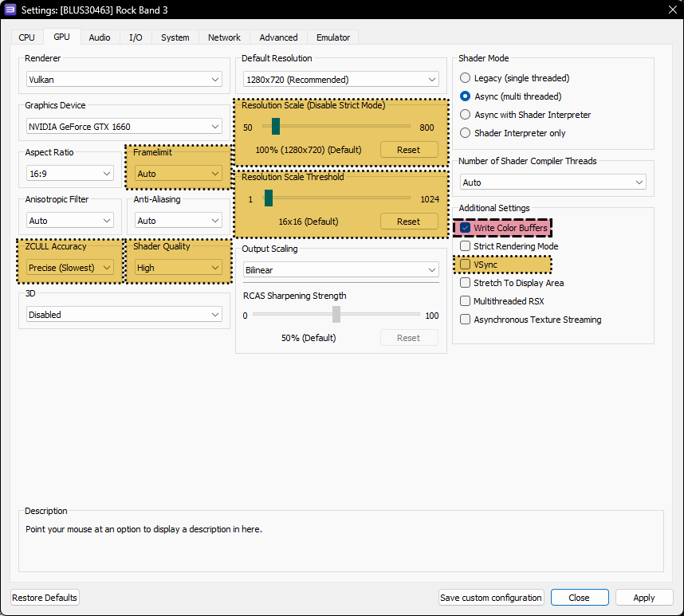Reset the Resolution Scale value
The height and width of the screenshot is (616, 684).
[x=409, y=150]
